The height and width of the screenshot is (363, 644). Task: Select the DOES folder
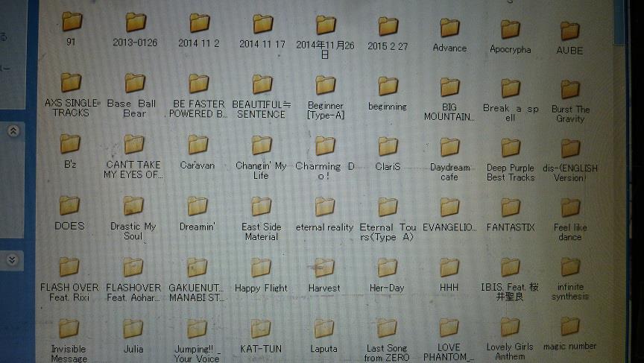pos(69,205)
